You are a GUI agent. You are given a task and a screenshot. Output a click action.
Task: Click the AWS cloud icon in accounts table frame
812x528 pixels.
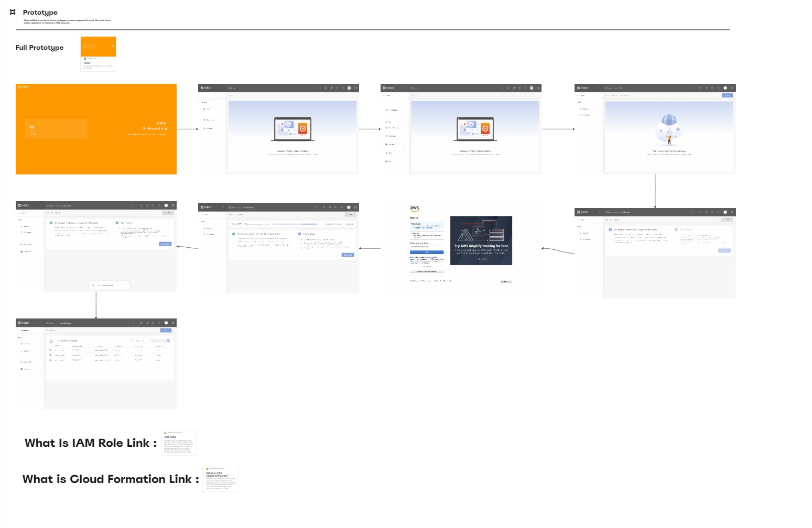[51, 341]
